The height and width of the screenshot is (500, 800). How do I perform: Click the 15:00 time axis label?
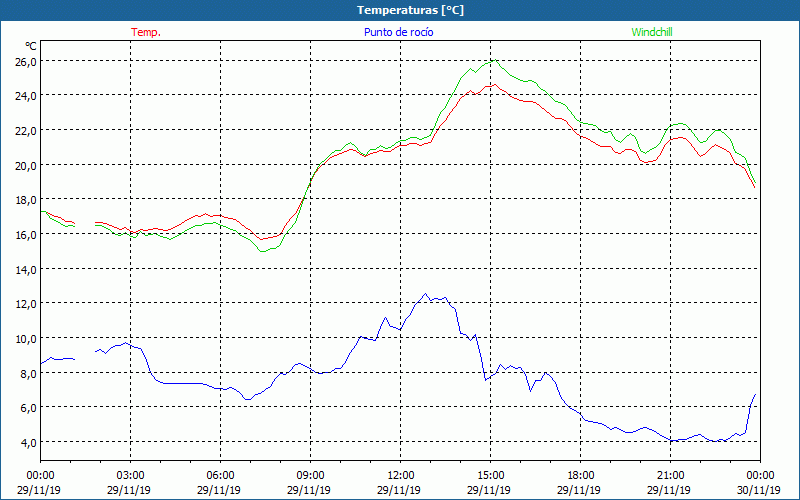click(490, 476)
